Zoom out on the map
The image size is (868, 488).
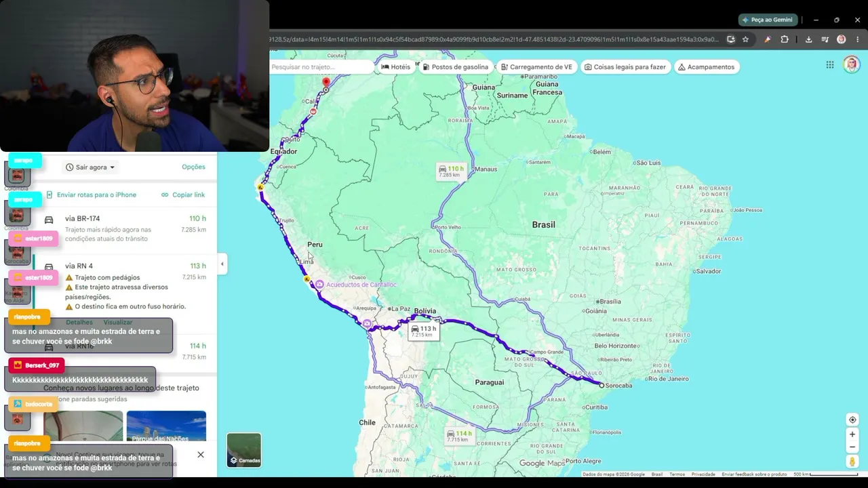pyautogui.click(x=852, y=447)
